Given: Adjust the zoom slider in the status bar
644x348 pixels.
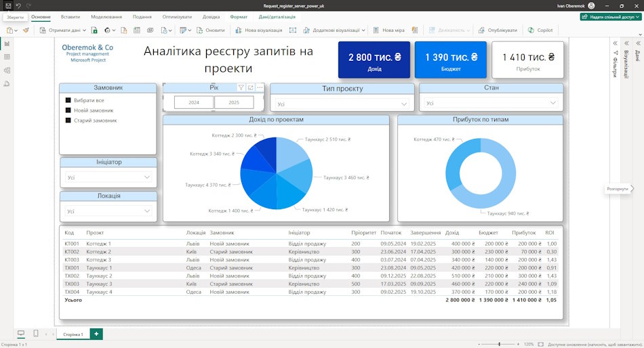Looking at the screenshot, I should tap(499, 345).
